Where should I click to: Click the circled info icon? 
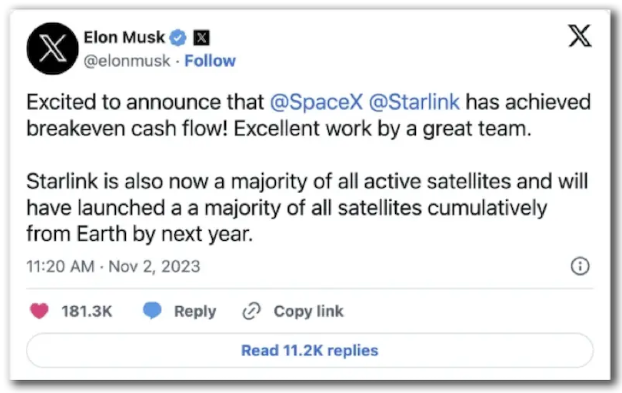[x=580, y=266]
